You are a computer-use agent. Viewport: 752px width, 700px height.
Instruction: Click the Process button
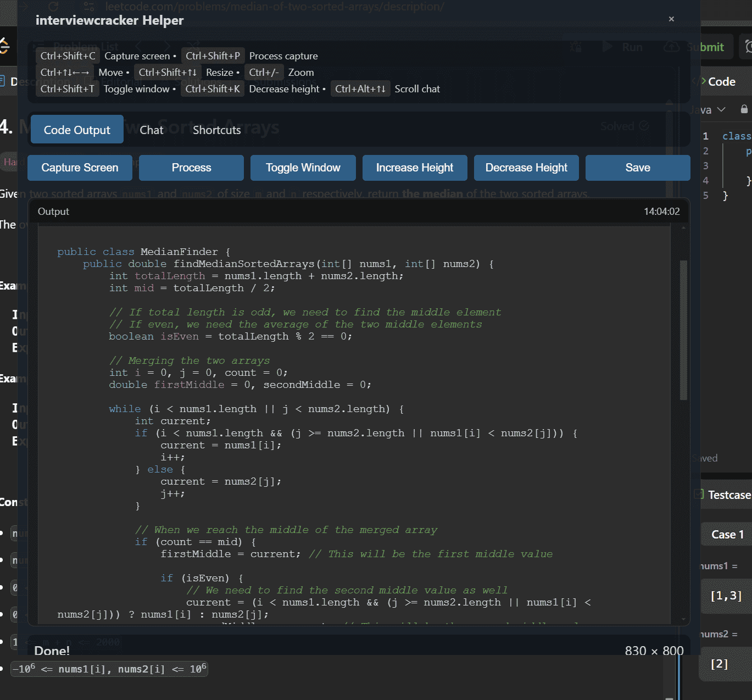click(x=191, y=168)
